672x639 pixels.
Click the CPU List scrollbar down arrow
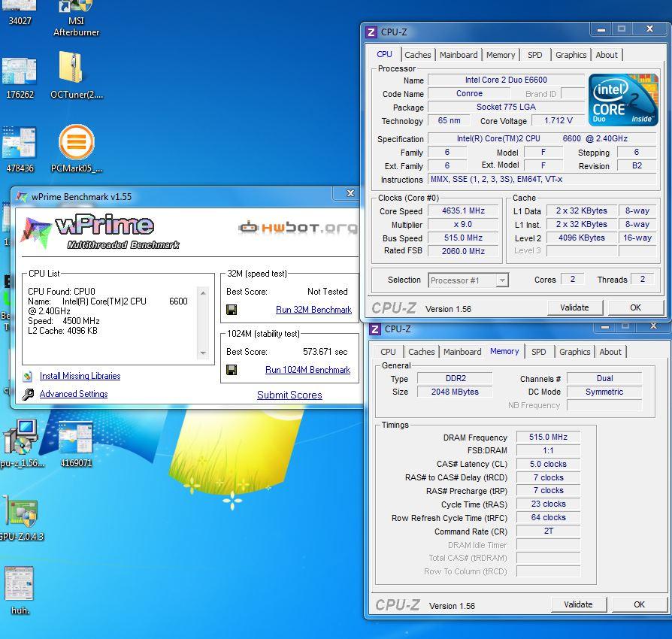click(203, 353)
